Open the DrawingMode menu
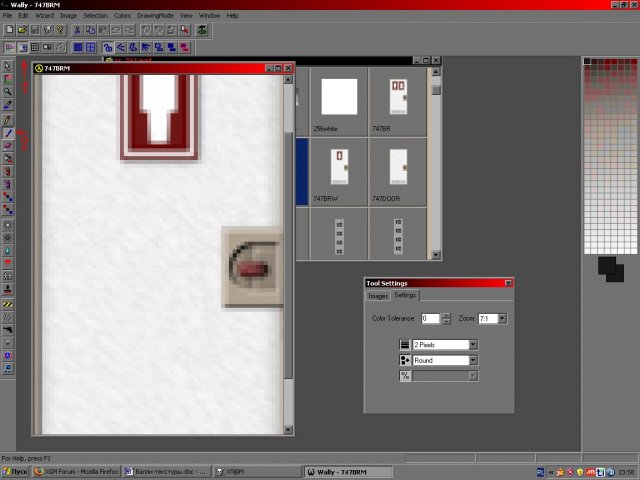 (155, 16)
